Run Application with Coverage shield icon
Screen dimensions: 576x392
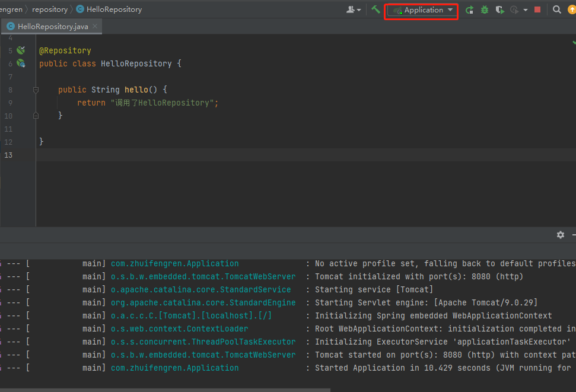500,9
